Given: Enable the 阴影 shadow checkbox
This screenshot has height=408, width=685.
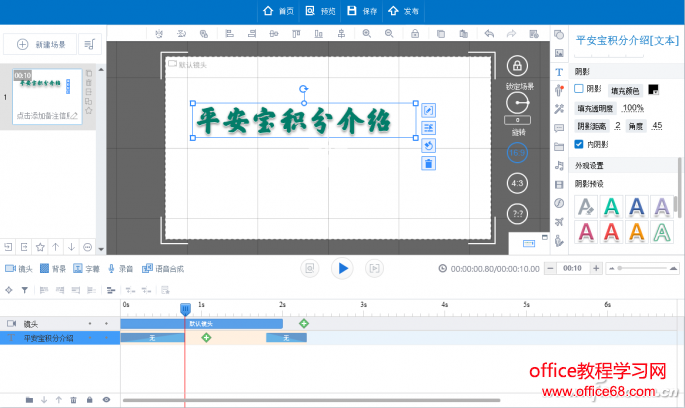Looking at the screenshot, I should (x=579, y=89).
